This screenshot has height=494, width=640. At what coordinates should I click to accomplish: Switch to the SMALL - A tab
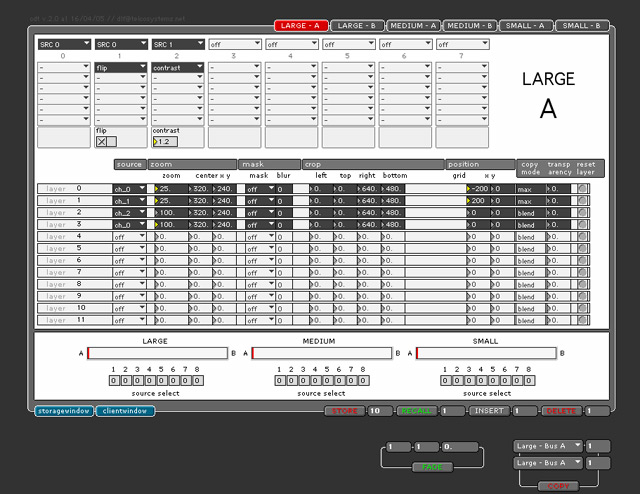[526, 25]
